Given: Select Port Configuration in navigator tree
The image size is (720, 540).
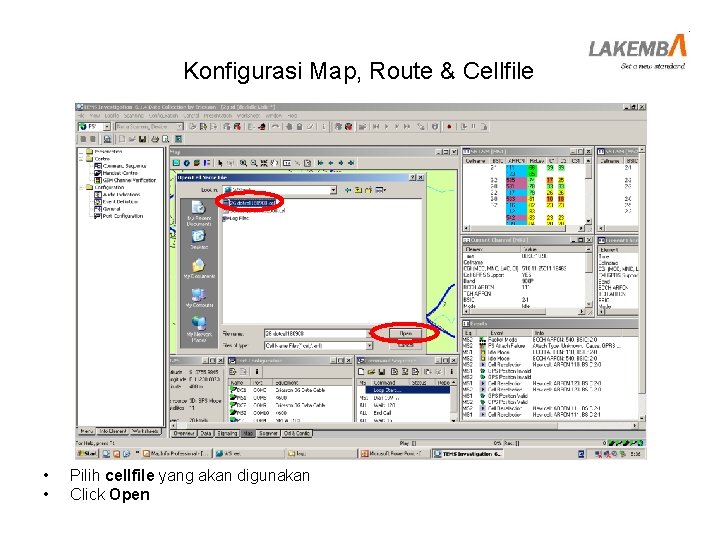Looking at the screenshot, I should pyautogui.click(x=118, y=216).
